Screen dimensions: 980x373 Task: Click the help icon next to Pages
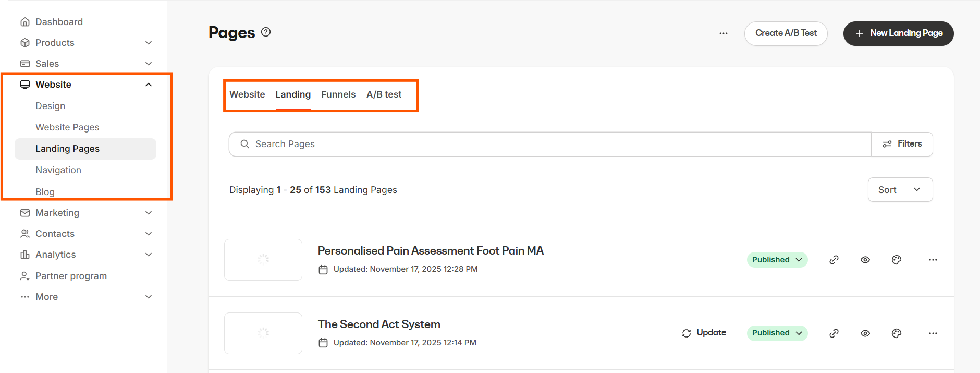click(x=266, y=32)
